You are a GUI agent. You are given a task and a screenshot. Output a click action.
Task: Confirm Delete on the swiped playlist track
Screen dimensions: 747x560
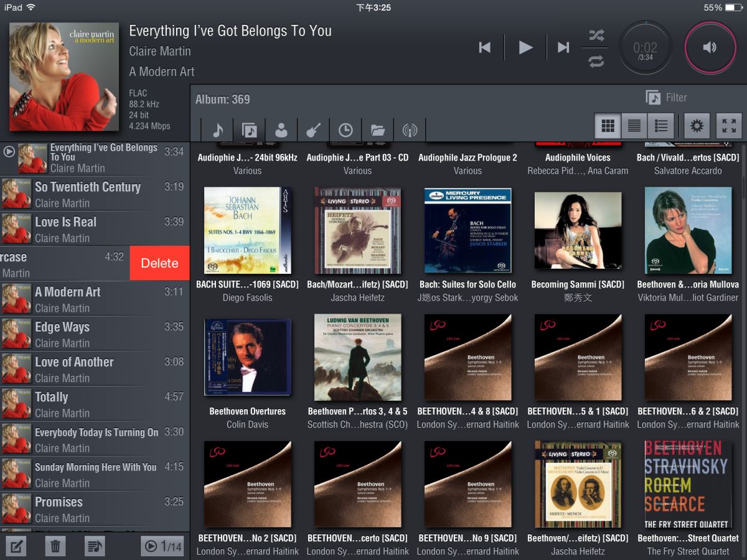point(159,263)
